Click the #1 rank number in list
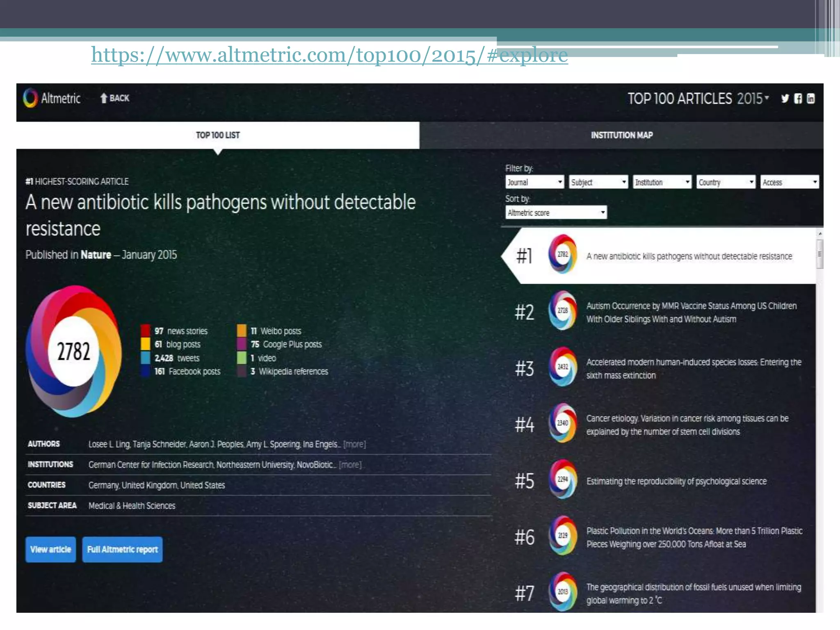Viewport: 840px width, 630px height. tap(524, 256)
